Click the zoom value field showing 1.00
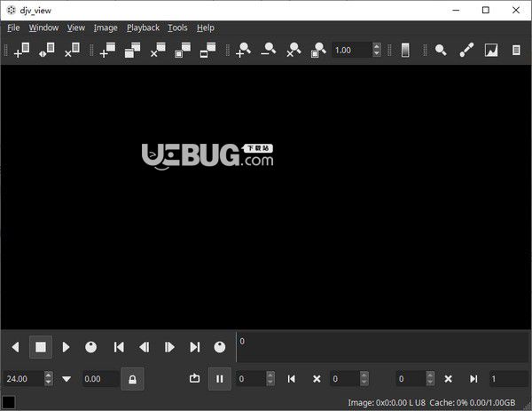The width and height of the screenshot is (532, 411). 351,51
